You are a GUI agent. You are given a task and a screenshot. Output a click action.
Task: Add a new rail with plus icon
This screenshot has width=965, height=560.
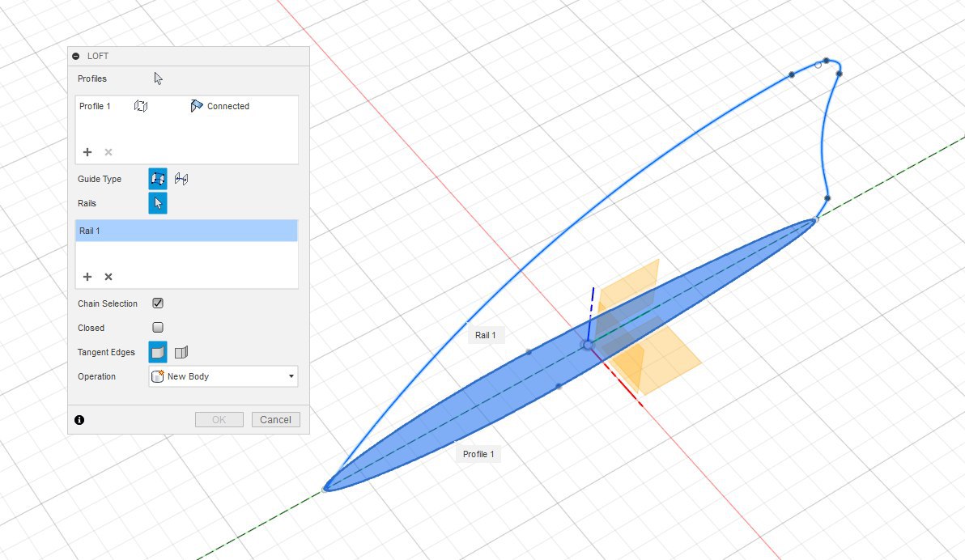(x=87, y=277)
